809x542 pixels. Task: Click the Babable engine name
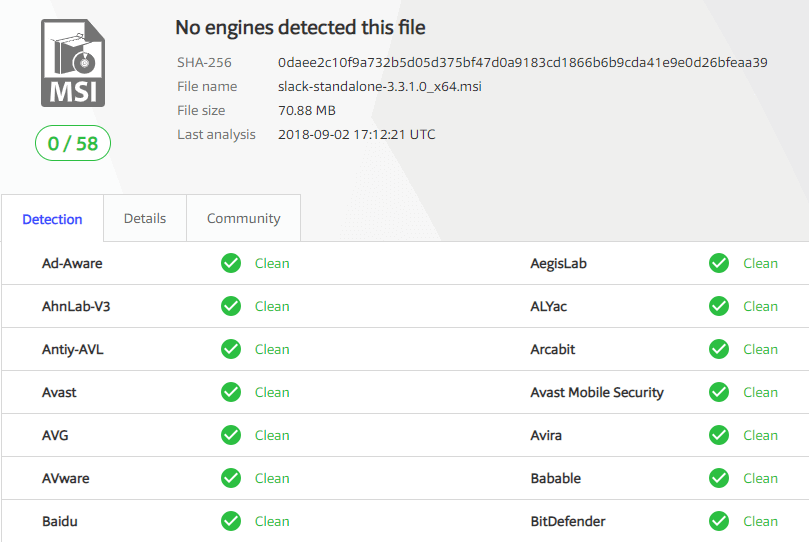556,478
